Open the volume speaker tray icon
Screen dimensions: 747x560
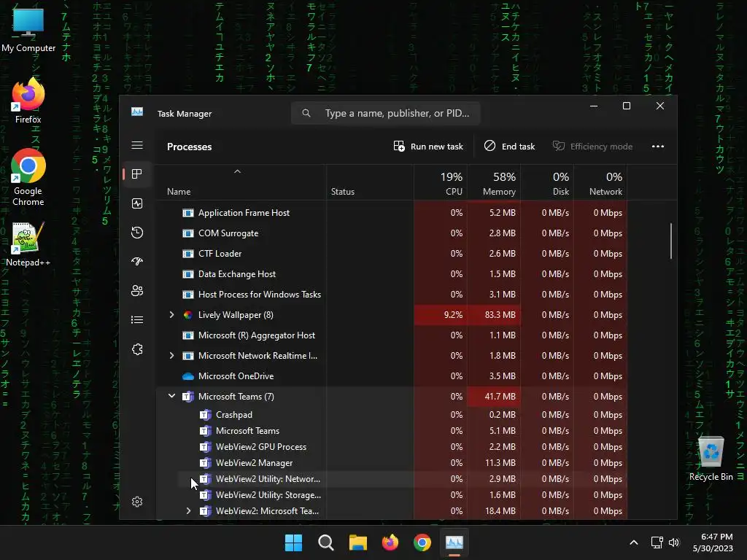(673, 542)
